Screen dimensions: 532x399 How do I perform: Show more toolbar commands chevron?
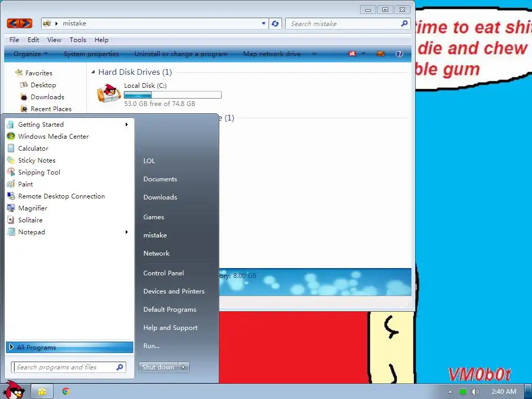[314, 54]
